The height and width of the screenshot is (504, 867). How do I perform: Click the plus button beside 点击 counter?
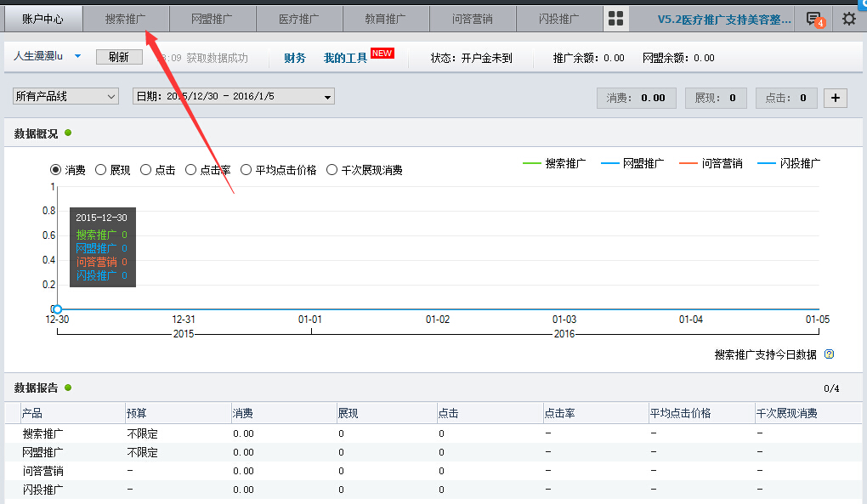835,98
